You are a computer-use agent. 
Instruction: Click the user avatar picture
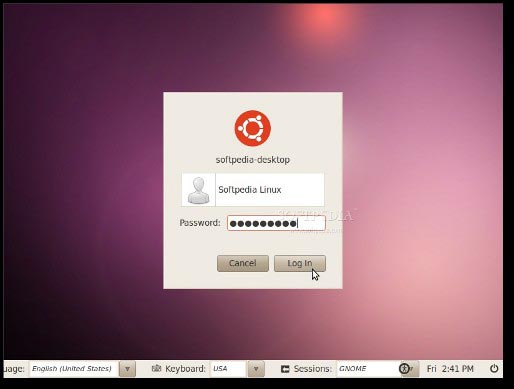click(x=199, y=190)
